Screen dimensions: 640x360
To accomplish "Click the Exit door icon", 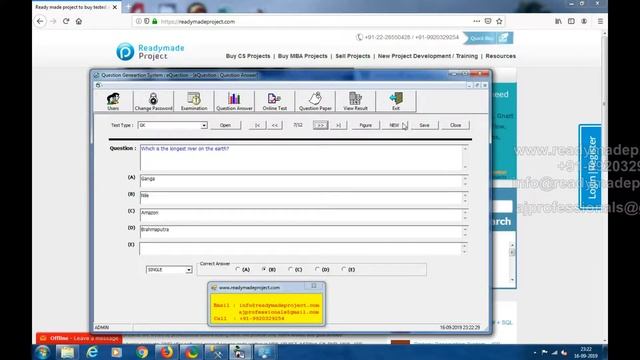I will tap(396, 101).
